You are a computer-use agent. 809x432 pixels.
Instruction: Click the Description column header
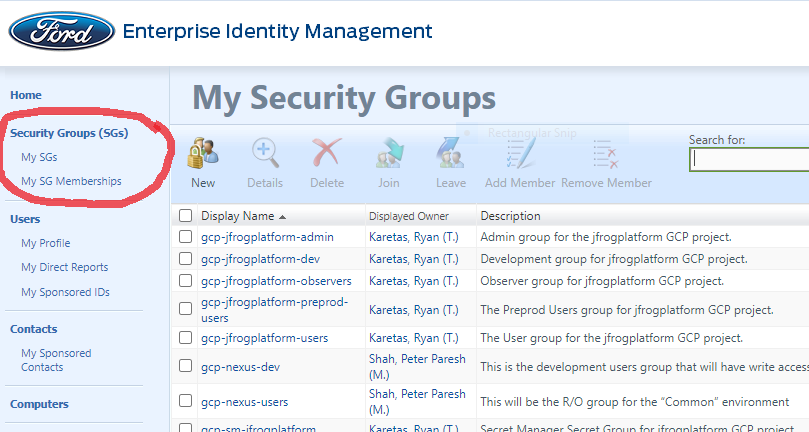point(510,216)
